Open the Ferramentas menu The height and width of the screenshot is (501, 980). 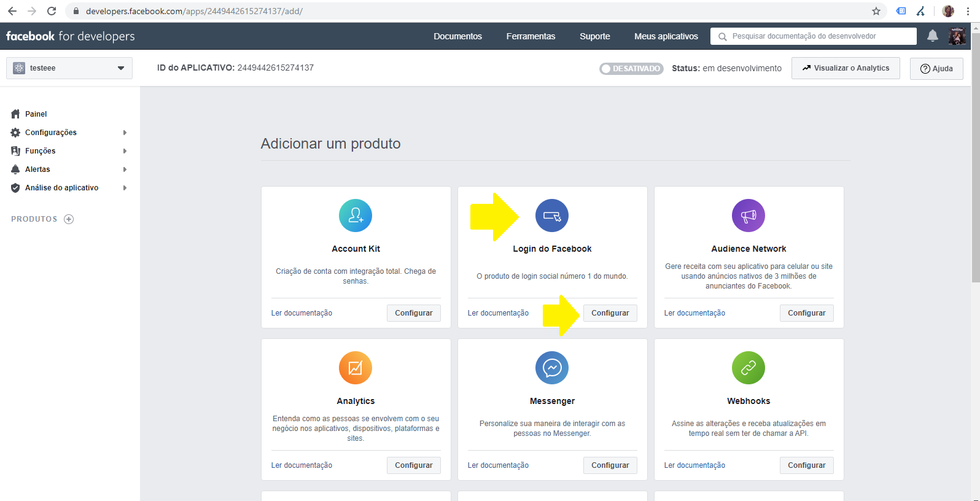(531, 36)
